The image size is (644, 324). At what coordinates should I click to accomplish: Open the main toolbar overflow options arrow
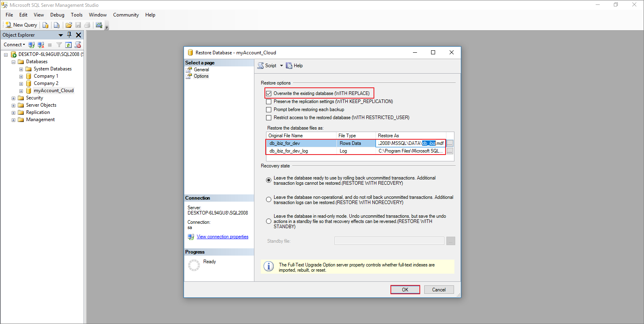[x=107, y=27]
